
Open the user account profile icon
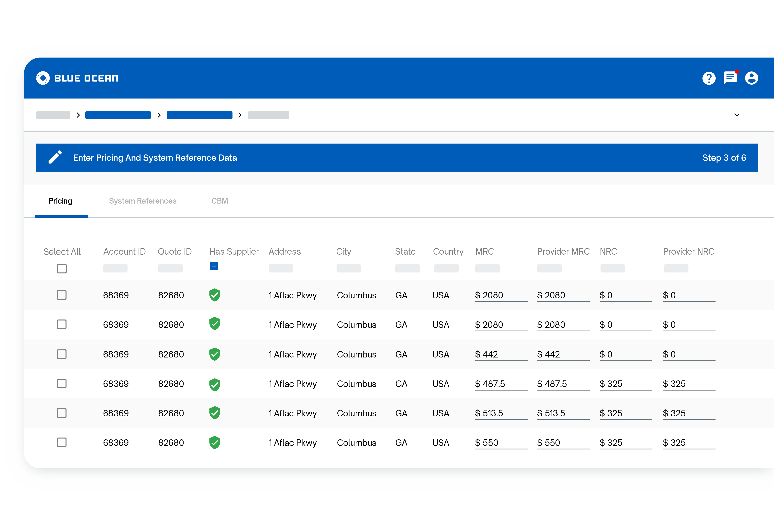pos(751,78)
